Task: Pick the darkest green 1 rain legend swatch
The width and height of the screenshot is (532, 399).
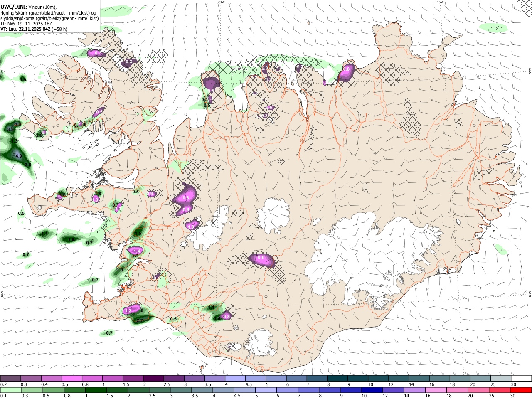Action: tap(96, 390)
